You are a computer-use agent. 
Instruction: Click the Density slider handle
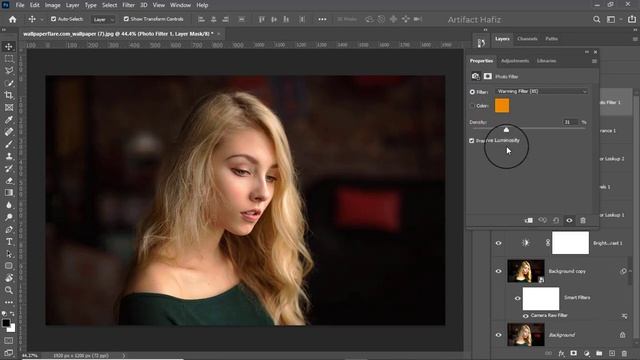click(x=506, y=130)
